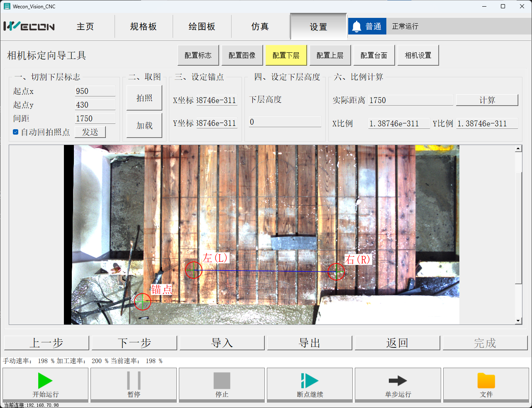This screenshot has height=408, width=532.
Task: Click the notification bell icon
Action: coord(356,27)
